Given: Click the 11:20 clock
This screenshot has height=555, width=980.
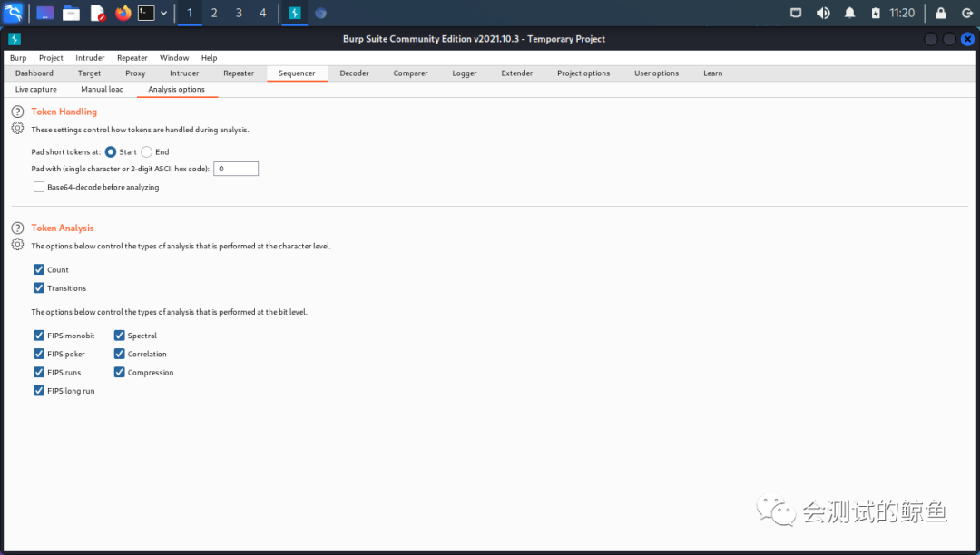Looking at the screenshot, I should point(902,13).
